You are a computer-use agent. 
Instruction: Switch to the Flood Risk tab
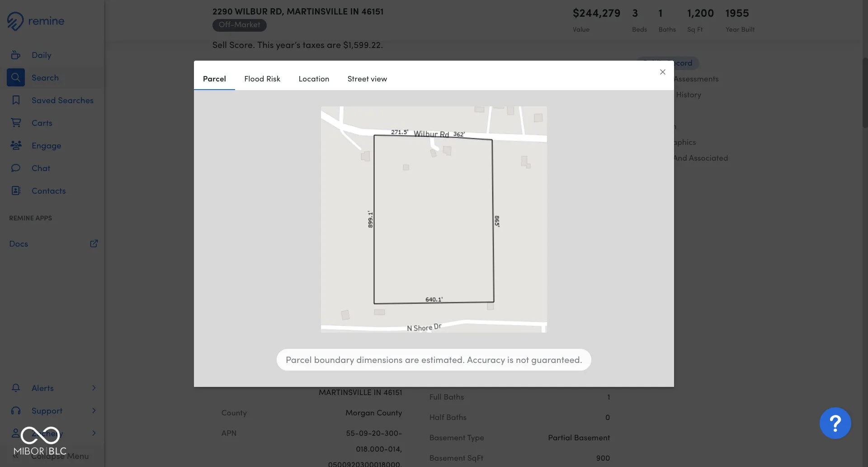[262, 79]
